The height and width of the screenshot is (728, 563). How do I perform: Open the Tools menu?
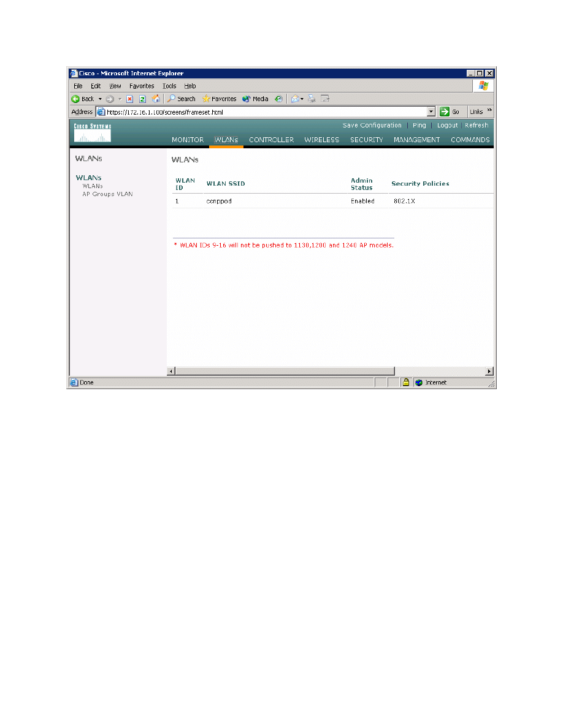tap(169, 86)
